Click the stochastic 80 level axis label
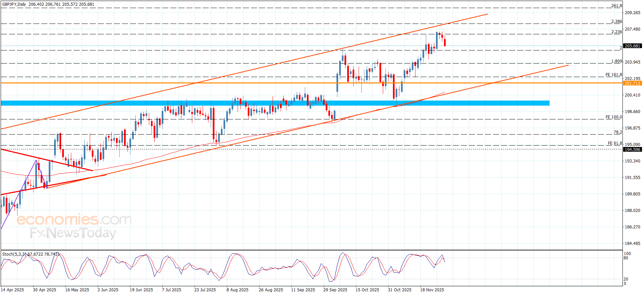The height and width of the screenshot is (294, 644). tap(626, 258)
